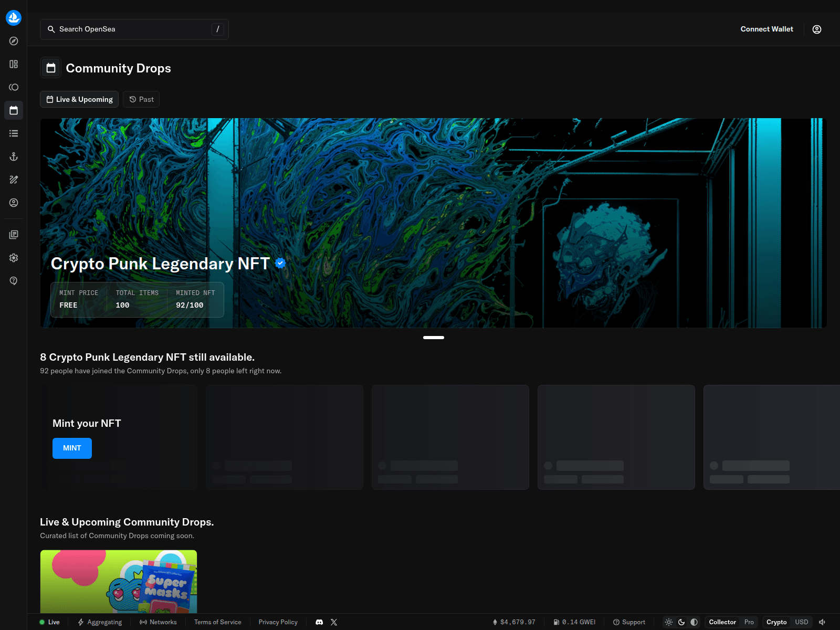This screenshot has width=840, height=630.
Task: Select Crypto currency display
Action: (x=776, y=622)
